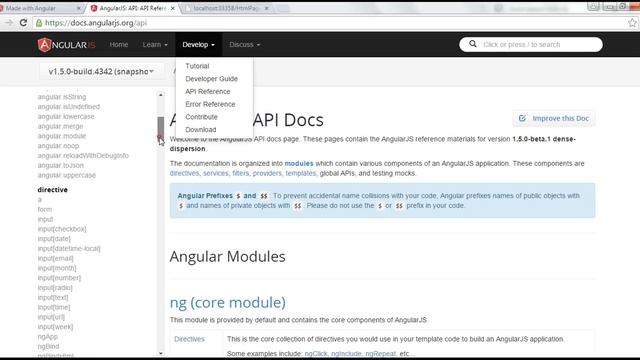The image size is (640, 360).
Task: Open input[time] directive in sidebar
Action: click(54, 307)
